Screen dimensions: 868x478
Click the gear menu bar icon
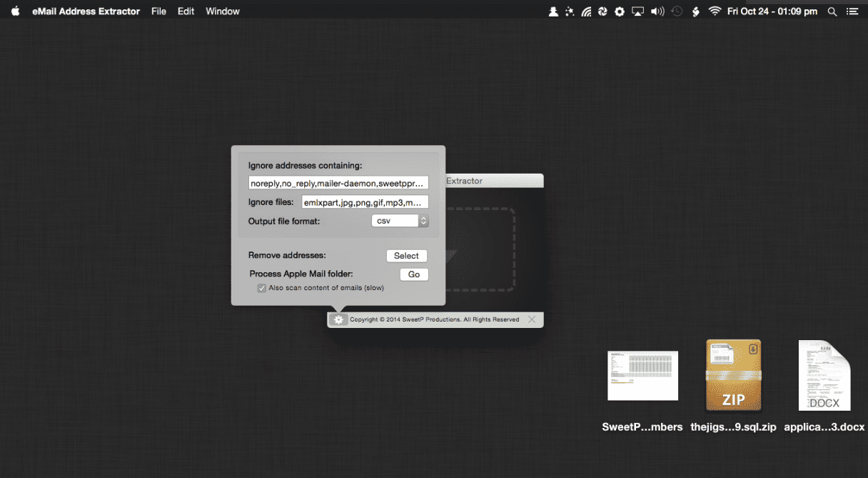620,11
